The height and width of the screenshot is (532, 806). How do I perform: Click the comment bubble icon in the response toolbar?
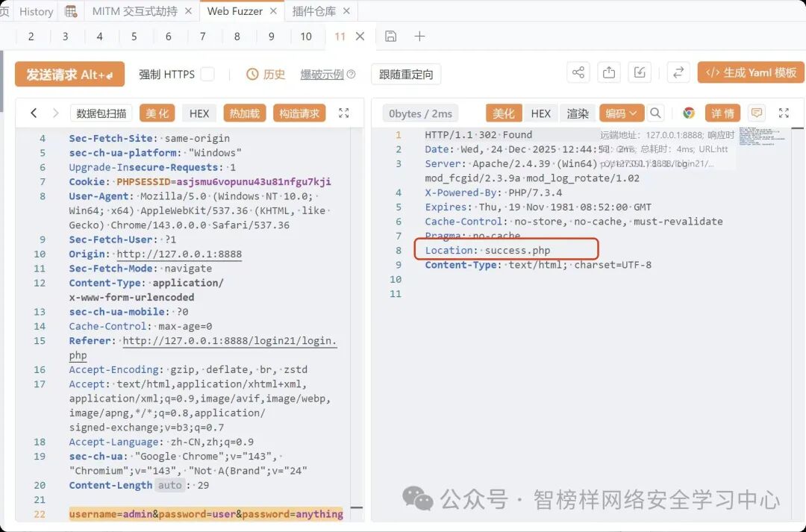coord(757,113)
